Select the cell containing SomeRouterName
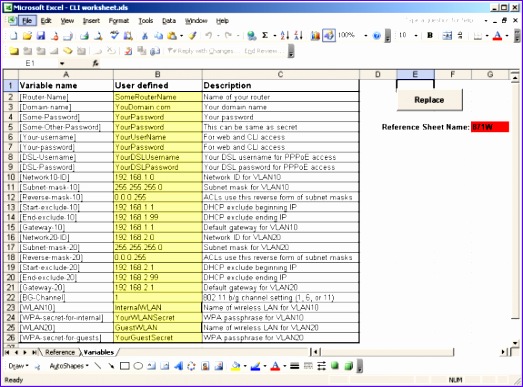Image resolution: width=523 pixels, height=387 pixels. point(157,97)
